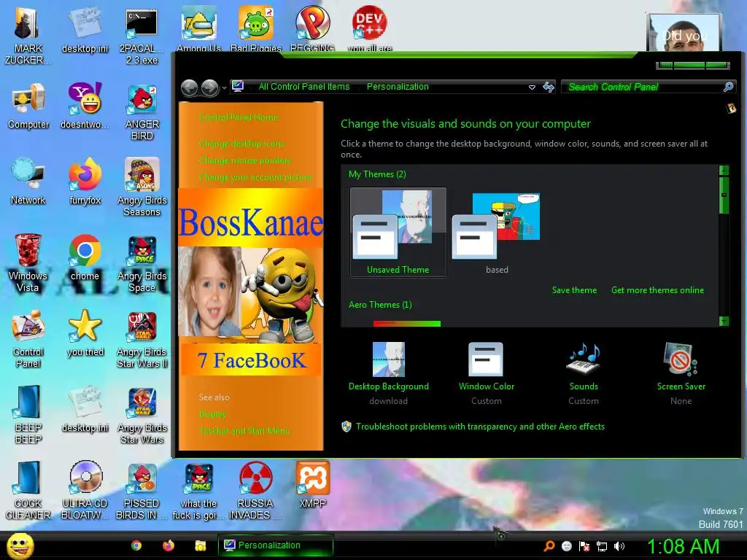
Task: Click the address bar computer icon
Action: pos(238,86)
